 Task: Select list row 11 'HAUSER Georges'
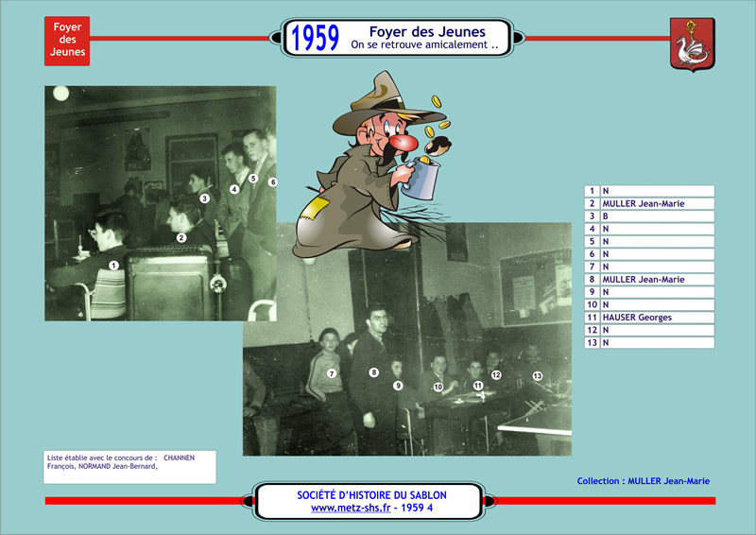pyautogui.click(x=649, y=318)
